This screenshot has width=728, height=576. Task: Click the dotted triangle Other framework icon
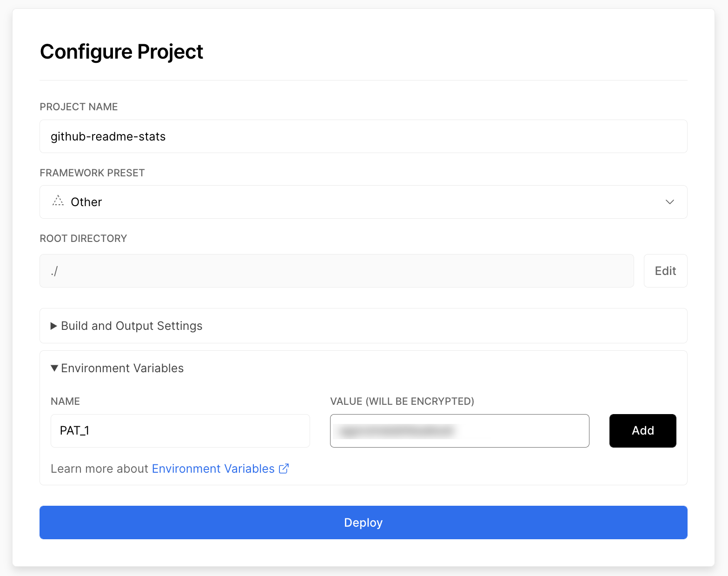tap(58, 201)
